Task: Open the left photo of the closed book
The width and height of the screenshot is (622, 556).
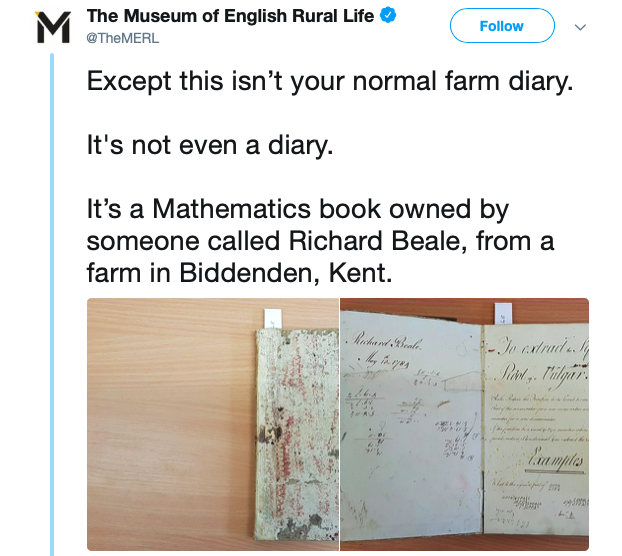Action: click(x=213, y=423)
